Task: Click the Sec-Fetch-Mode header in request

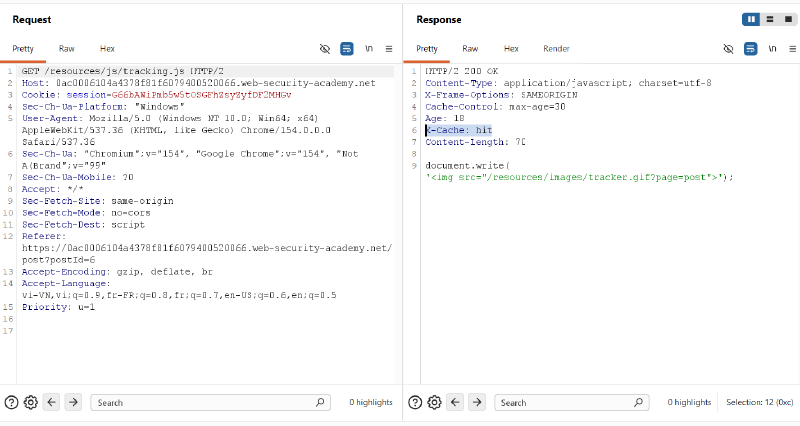Action: click(x=86, y=213)
